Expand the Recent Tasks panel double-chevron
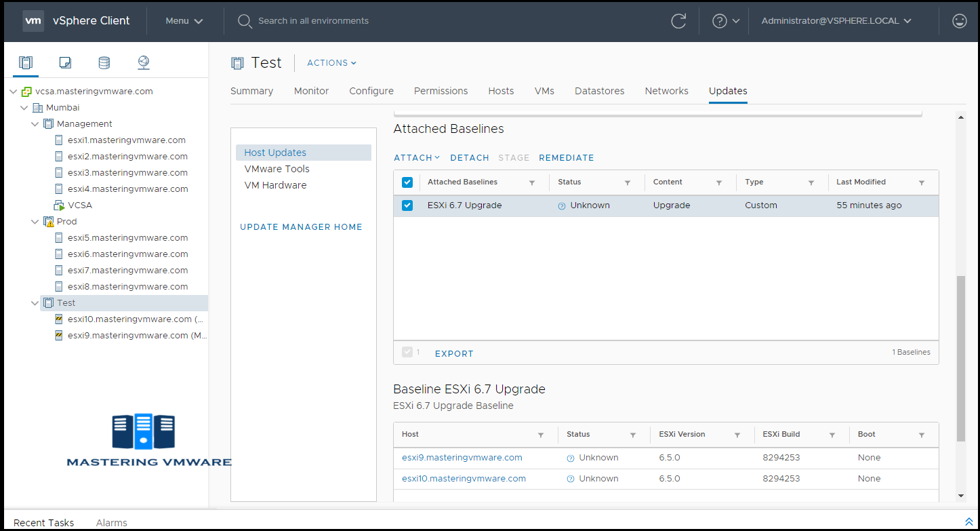Screen dimensions: 980x531 (968, 522)
